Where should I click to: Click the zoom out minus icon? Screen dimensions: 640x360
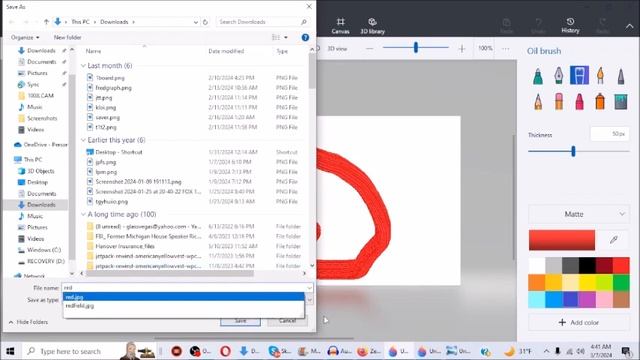pos(369,49)
